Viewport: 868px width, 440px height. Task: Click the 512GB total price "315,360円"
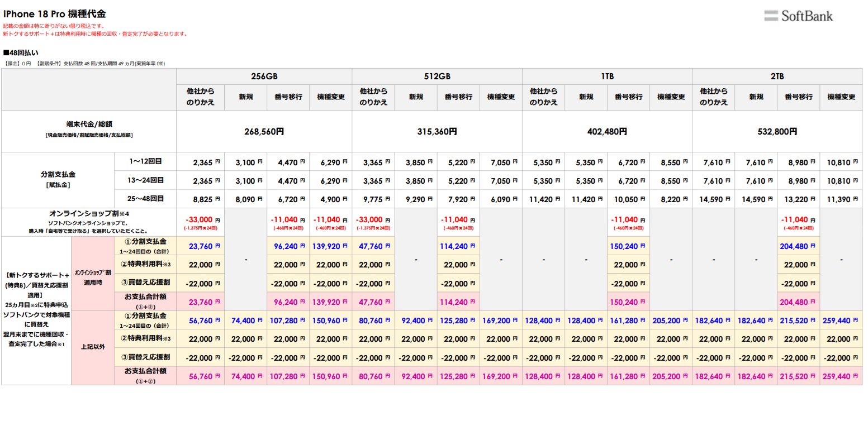coord(437,132)
